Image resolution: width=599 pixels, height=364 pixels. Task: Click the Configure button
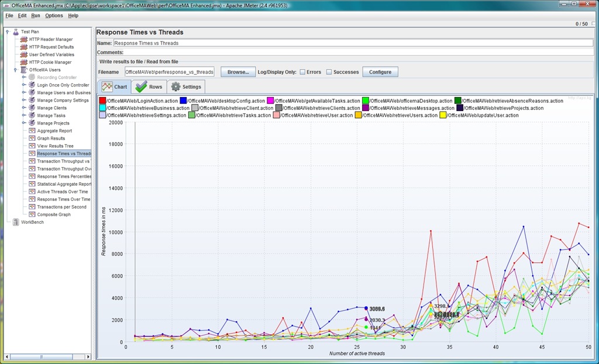click(x=380, y=72)
